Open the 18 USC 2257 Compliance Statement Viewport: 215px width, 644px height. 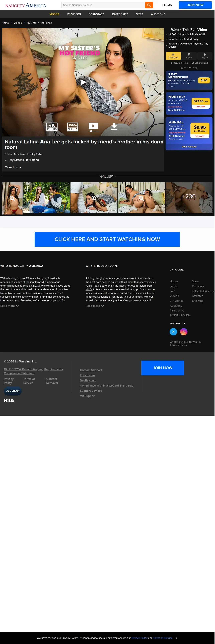pyautogui.click(x=33, y=371)
